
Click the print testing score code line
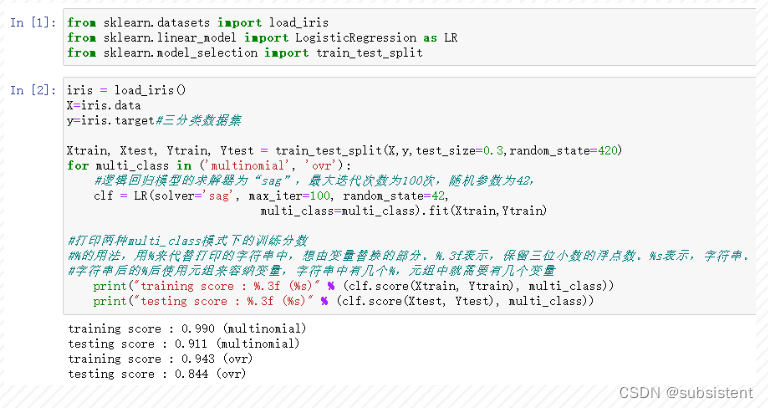pos(343,301)
